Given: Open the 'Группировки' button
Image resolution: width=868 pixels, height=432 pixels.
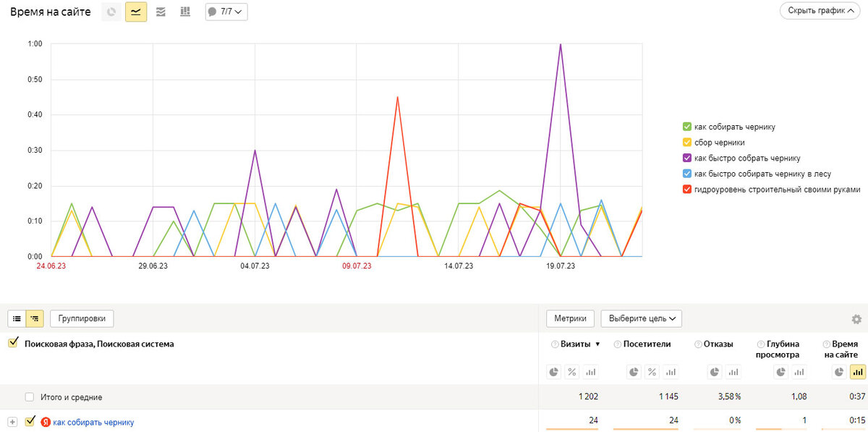Looking at the screenshot, I should click(x=82, y=318).
